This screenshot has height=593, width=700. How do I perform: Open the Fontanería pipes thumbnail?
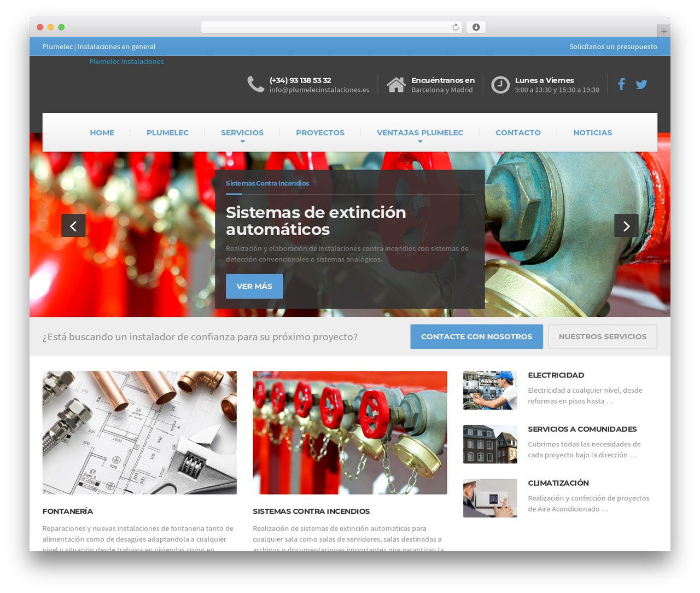pyautogui.click(x=139, y=433)
